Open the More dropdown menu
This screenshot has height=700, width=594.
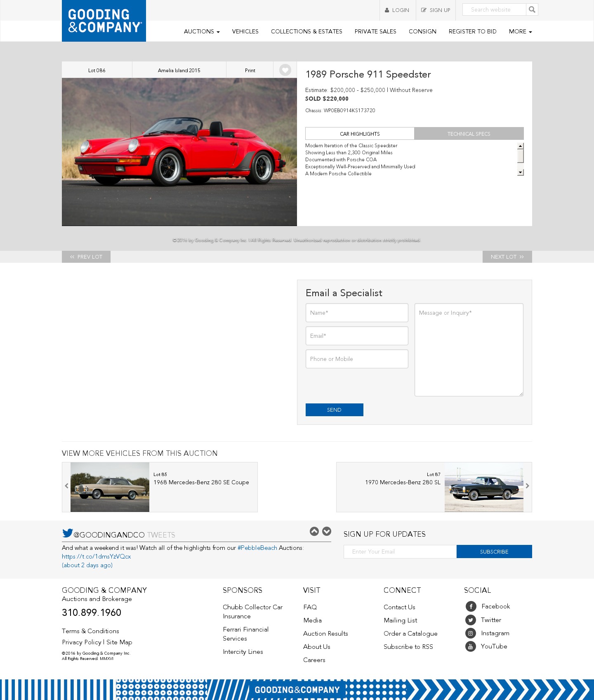pyautogui.click(x=520, y=31)
